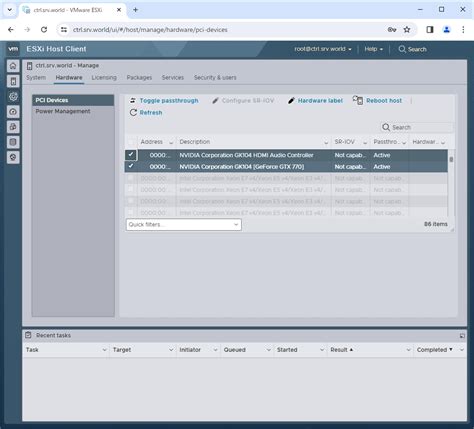Image resolution: width=474 pixels, height=429 pixels.
Task: Go back in the browser
Action: pyautogui.click(x=11, y=30)
